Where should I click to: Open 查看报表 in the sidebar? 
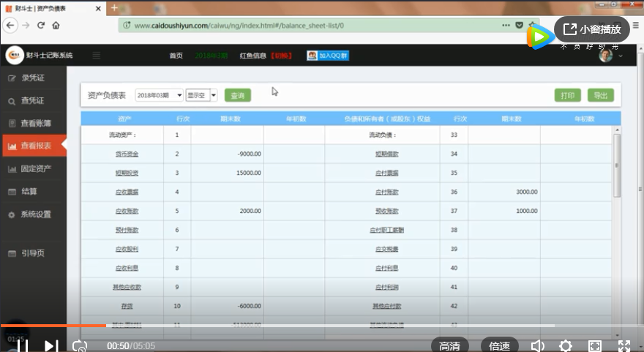[x=34, y=146]
